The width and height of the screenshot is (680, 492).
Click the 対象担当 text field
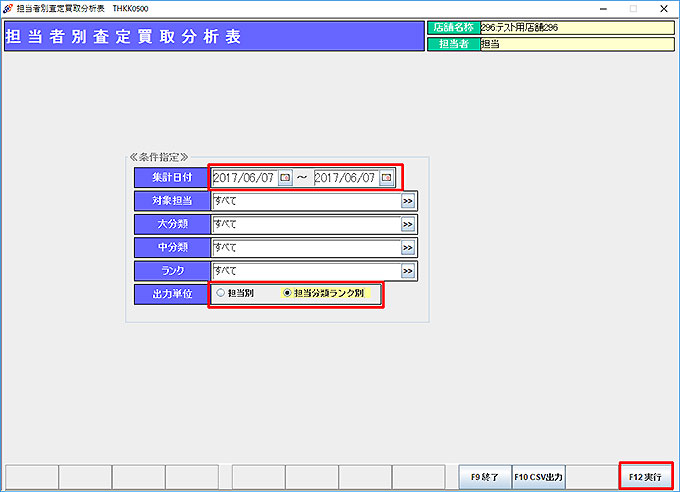coord(307,201)
